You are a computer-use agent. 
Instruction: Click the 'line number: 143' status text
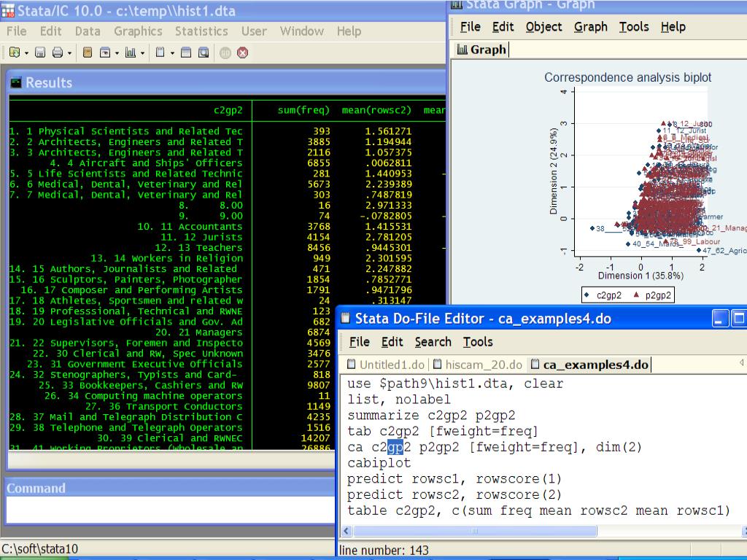tap(384, 550)
